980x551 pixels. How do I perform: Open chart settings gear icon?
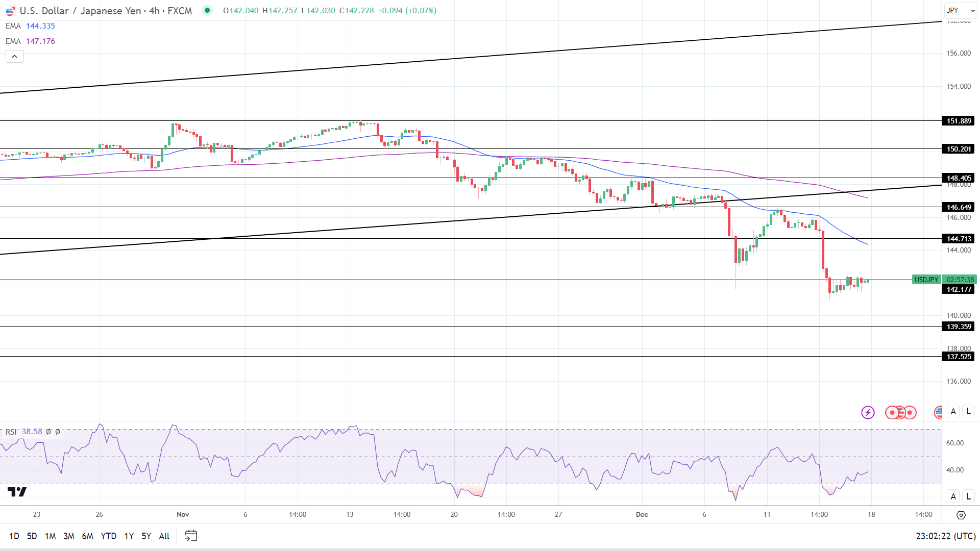point(961,515)
